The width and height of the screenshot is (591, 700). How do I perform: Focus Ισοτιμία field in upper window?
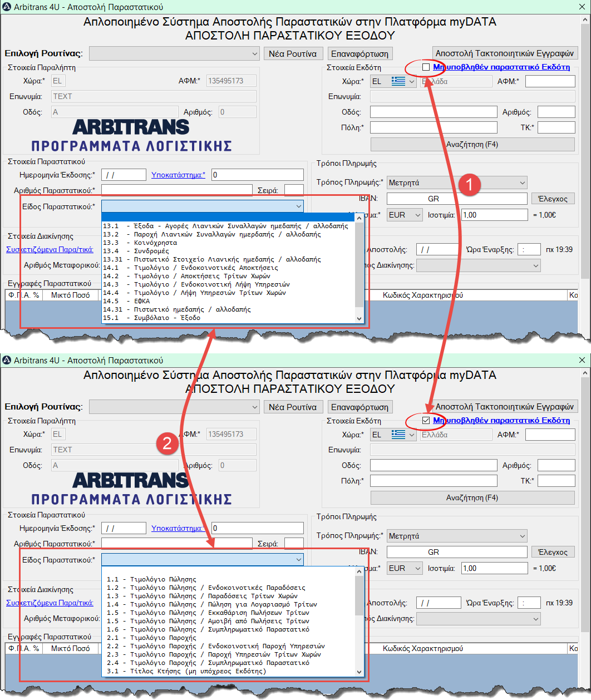[x=495, y=215]
